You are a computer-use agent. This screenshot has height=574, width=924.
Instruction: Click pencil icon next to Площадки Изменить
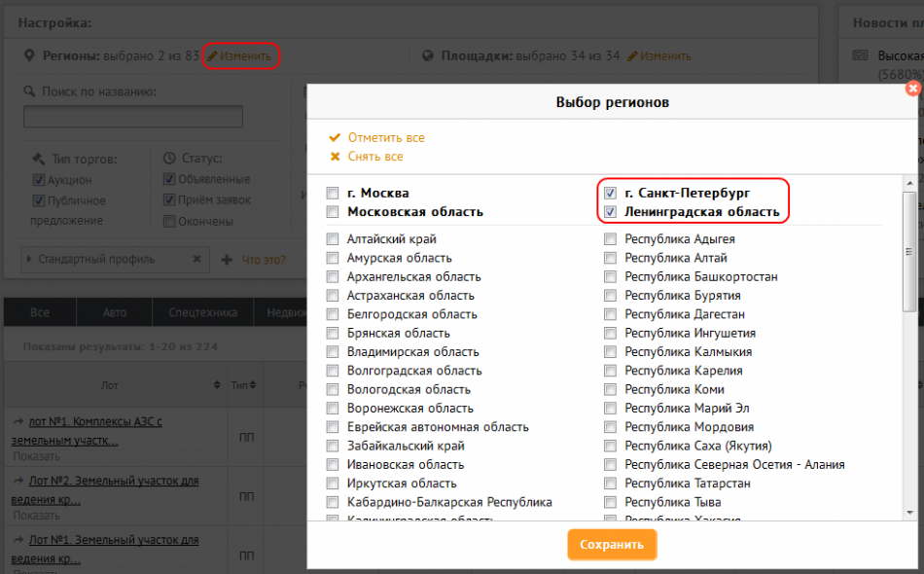(x=632, y=56)
